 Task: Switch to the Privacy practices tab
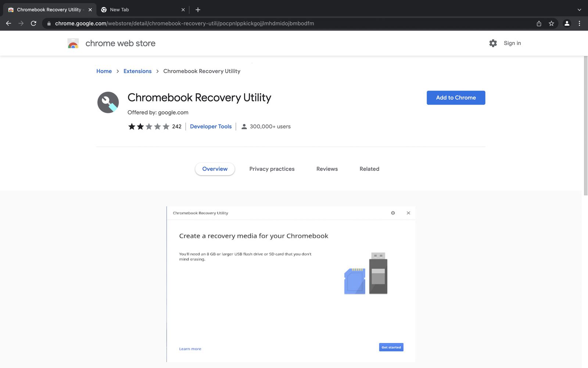point(272,169)
